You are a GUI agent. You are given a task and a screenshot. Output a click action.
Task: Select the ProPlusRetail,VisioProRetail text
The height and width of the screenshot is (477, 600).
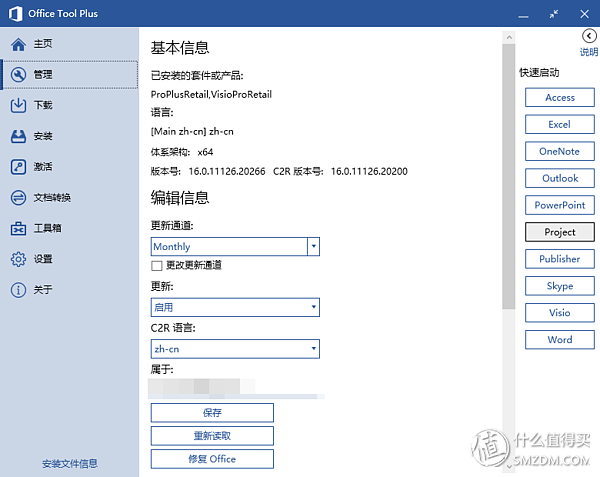pos(211,94)
